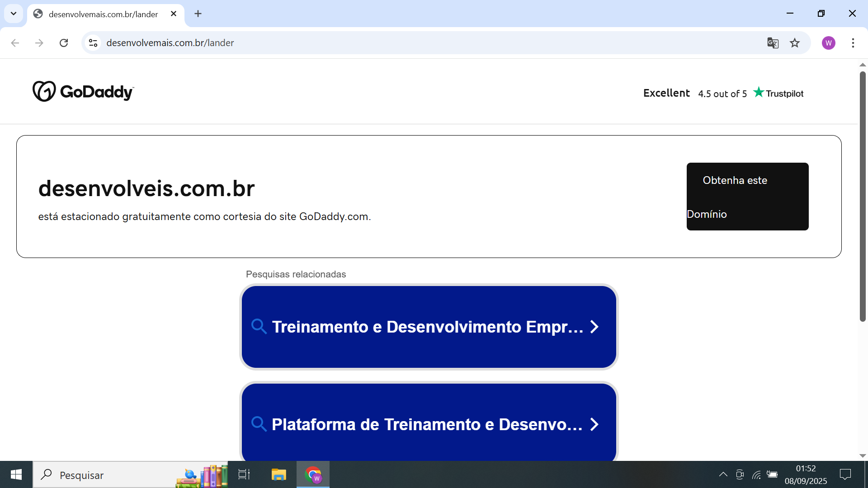Open chevron on Treinamento e Desenvolvimento result
868x488 pixels.
(594, 327)
